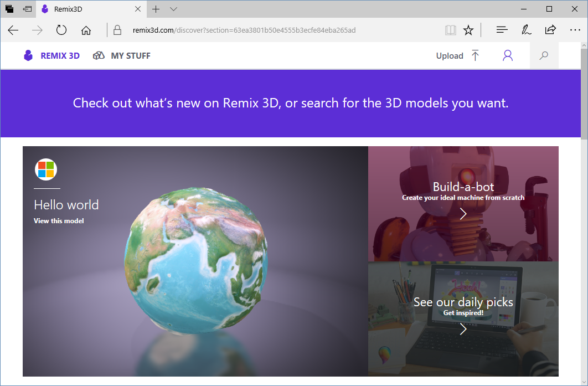Click the daily picks chevron arrow

(463, 329)
